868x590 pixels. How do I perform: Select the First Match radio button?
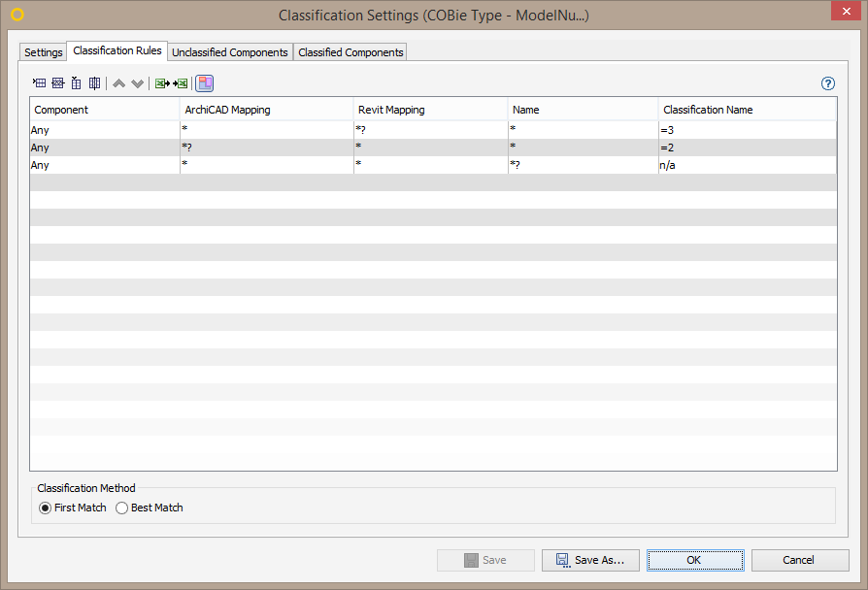pos(45,508)
